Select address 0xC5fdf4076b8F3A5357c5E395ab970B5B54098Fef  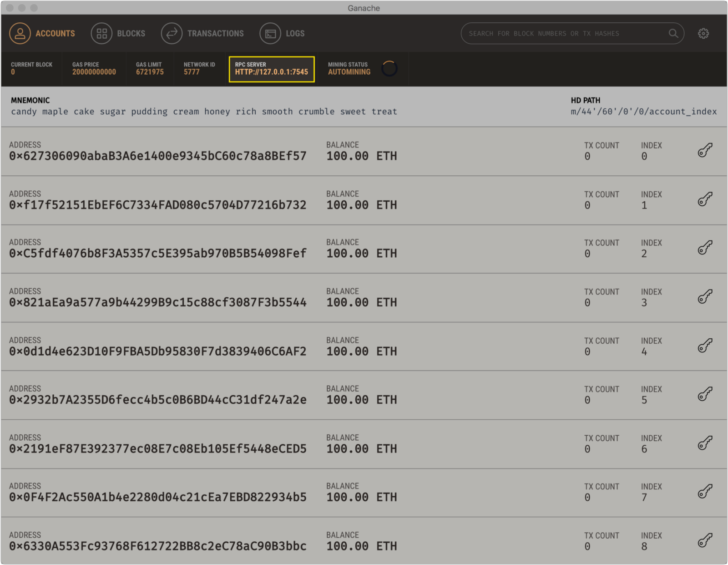coord(158,254)
